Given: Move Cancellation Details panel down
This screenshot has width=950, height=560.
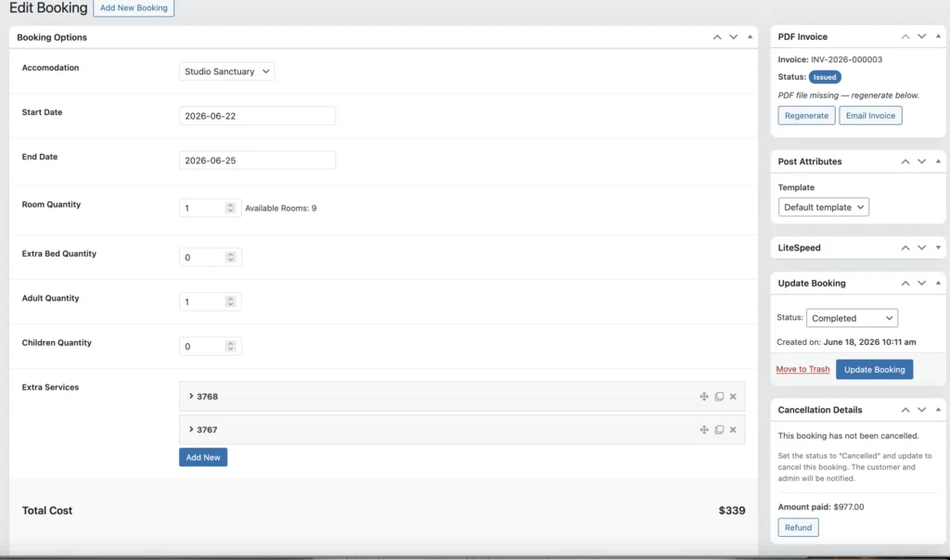Looking at the screenshot, I should [921, 410].
